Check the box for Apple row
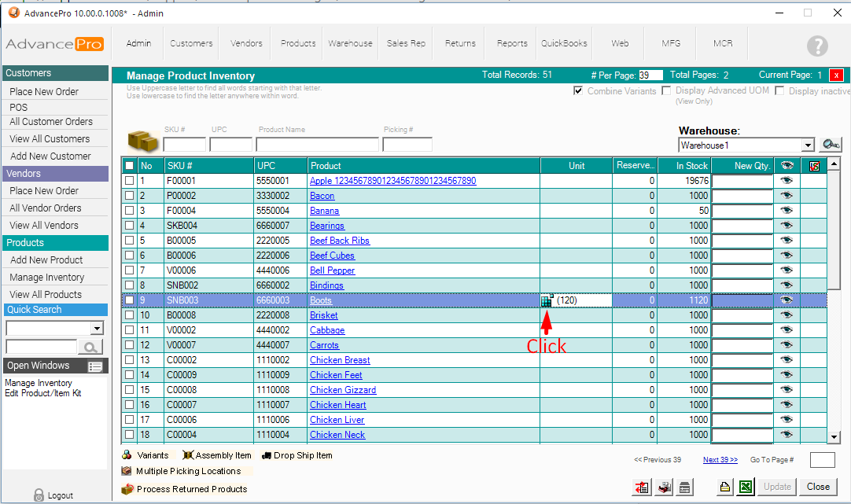The image size is (851, 504). [129, 181]
